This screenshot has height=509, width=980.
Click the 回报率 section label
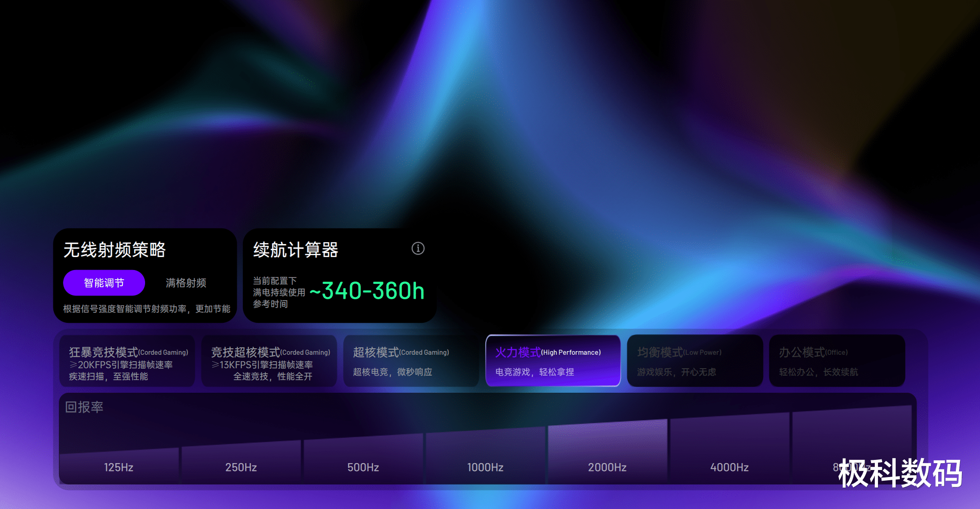point(84,407)
